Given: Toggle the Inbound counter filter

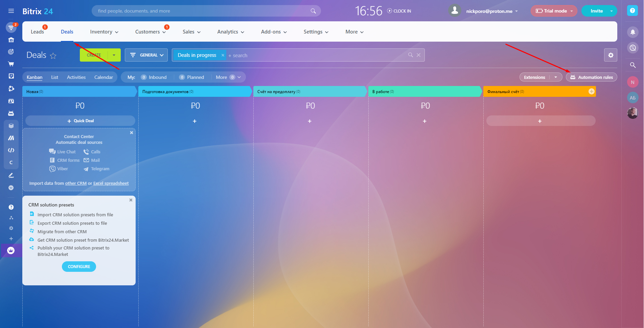Looking at the screenshot, I should point(154,77).
